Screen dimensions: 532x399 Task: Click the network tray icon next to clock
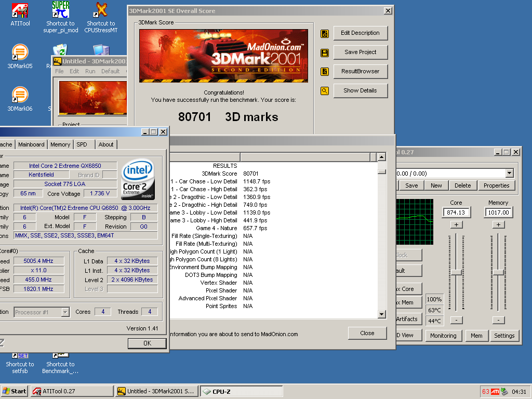point(504,392)
